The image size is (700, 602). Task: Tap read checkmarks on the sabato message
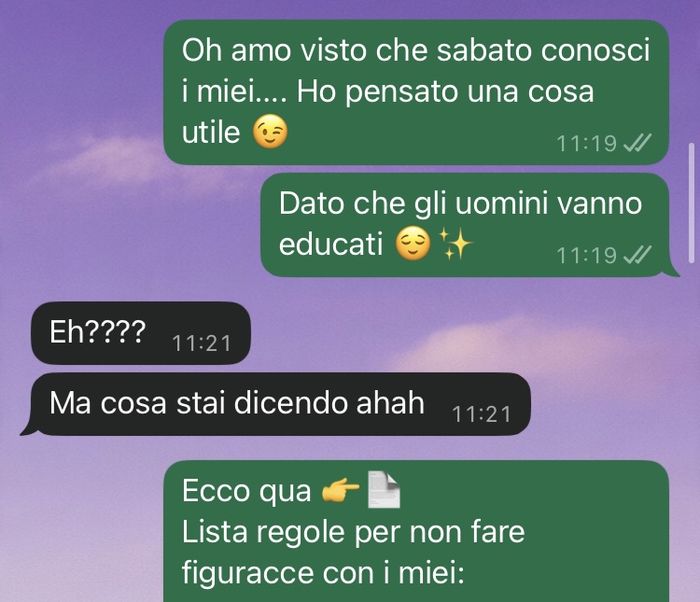(637, 144)
